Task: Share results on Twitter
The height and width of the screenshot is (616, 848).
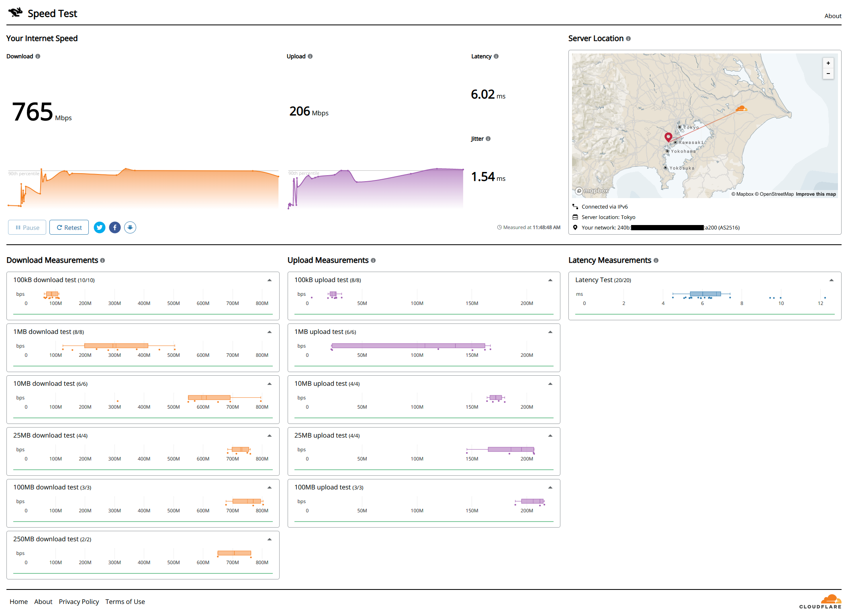Action: 100,227
